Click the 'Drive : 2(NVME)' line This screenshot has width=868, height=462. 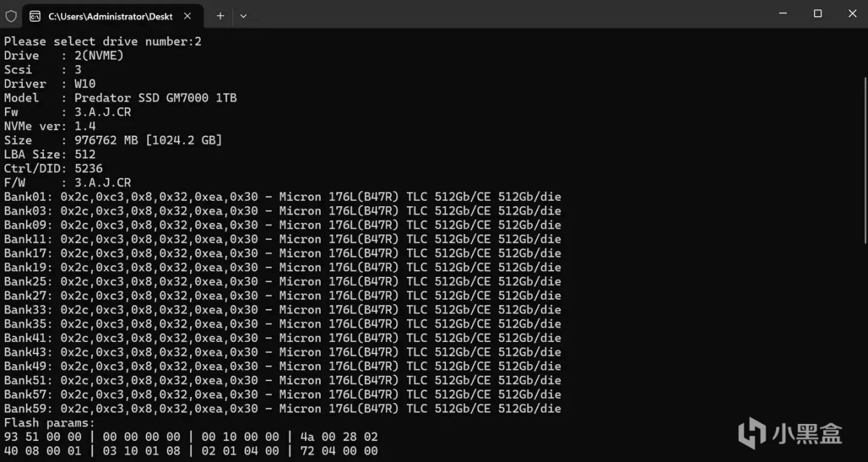pyautogui.click(x=64, y=56)
